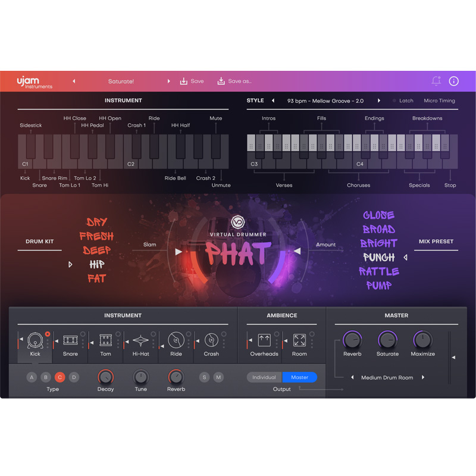The height and width of the screenshot is (476, 476).
Task: Set output to Individual
Action: [264, 377]
